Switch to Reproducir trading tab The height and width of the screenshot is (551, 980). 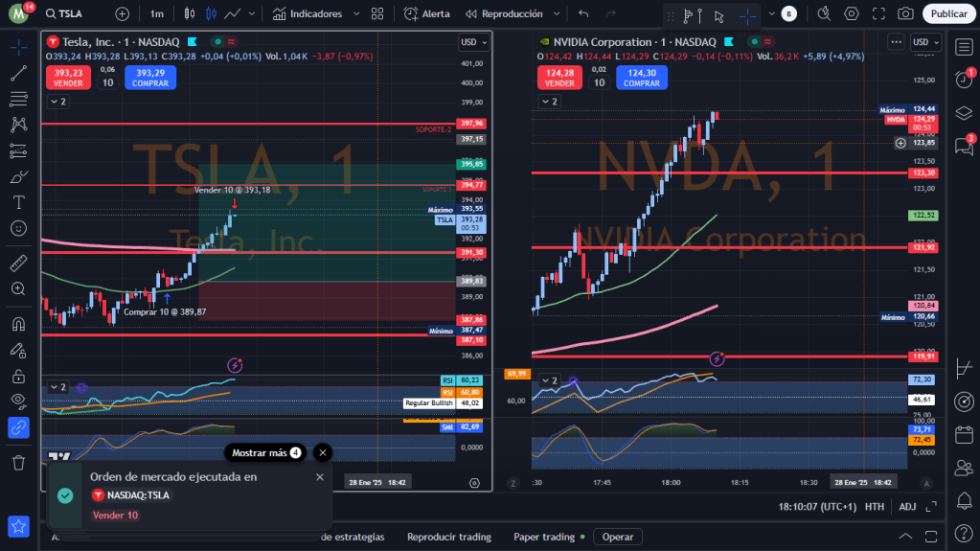(448, 537)
